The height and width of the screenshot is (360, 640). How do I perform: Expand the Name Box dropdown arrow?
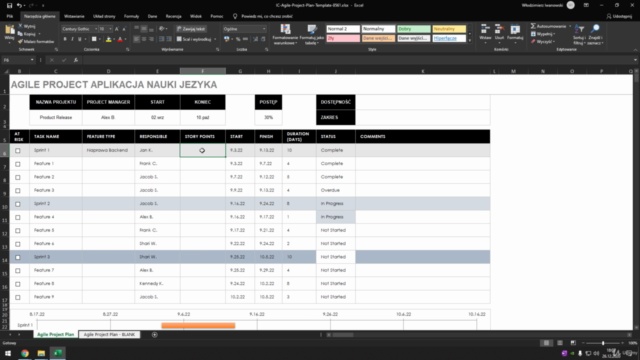32,60
